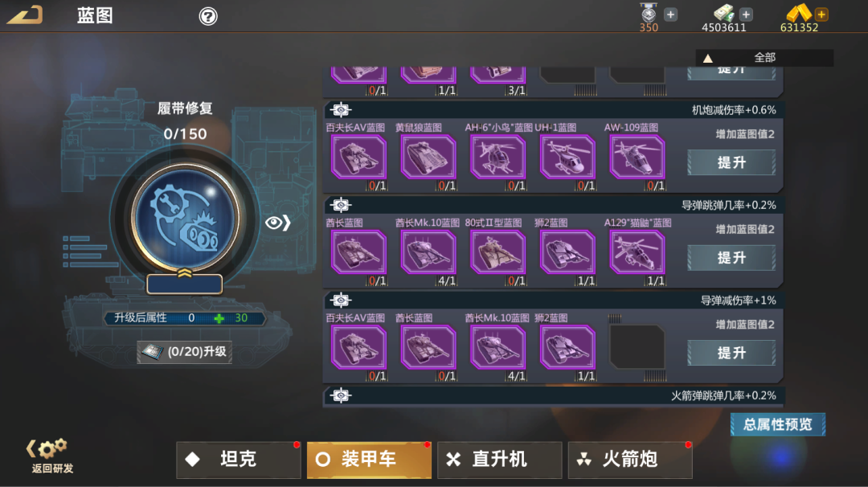Select the AH-6"小鸟"蓝图 helicopter blueprint

[x=497, y=158]
